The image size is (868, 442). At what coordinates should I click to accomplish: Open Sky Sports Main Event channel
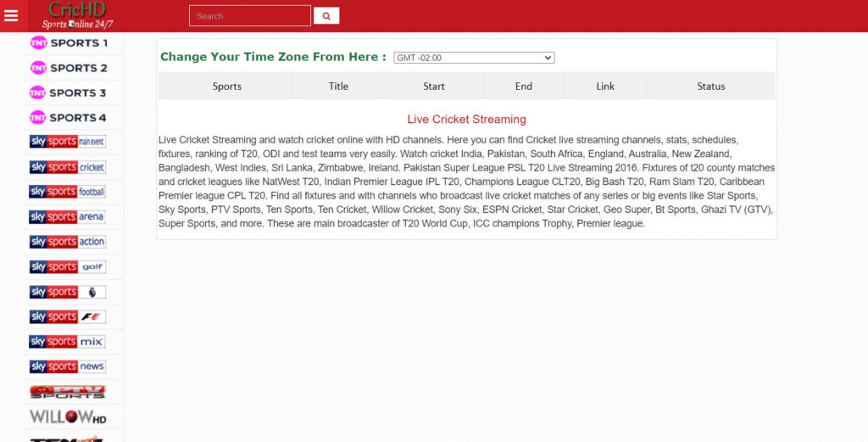(68, 142)
